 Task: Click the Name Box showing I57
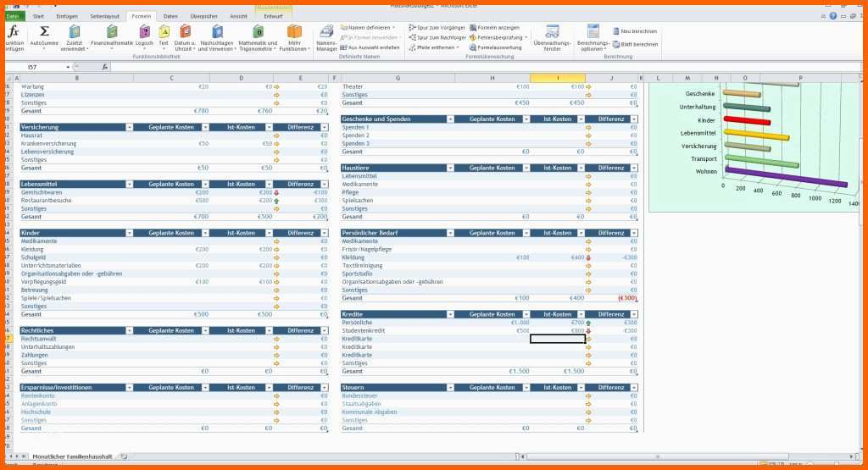tap(36, 67)
